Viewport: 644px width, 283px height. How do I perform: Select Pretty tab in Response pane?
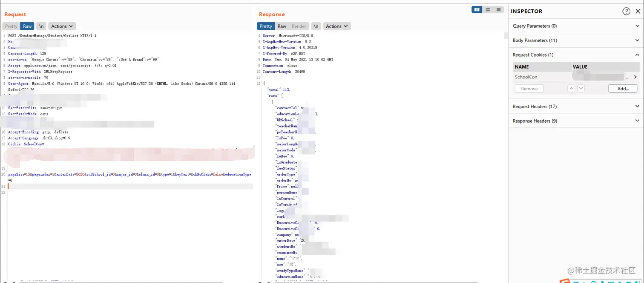[x=266, y=26]
